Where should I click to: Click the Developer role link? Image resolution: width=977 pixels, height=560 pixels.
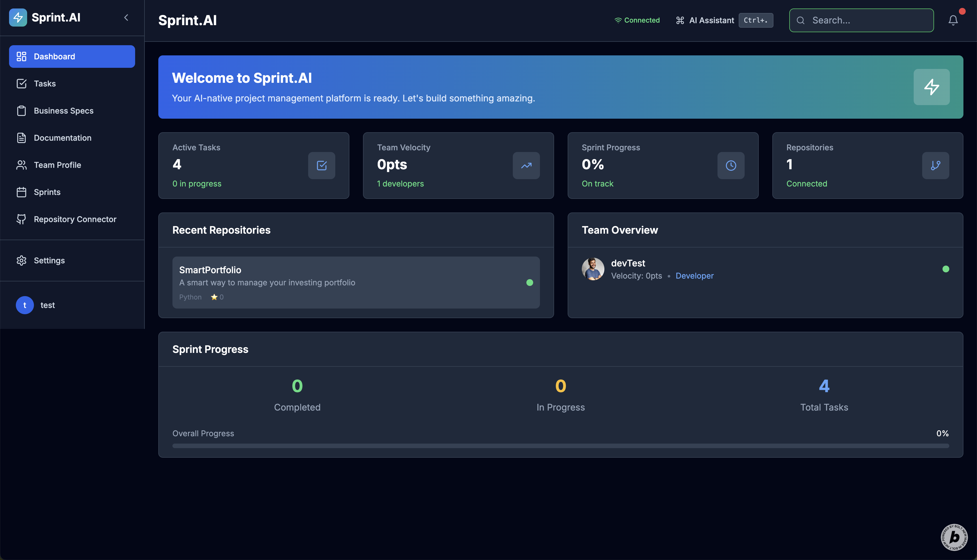(x=694, y=276)
